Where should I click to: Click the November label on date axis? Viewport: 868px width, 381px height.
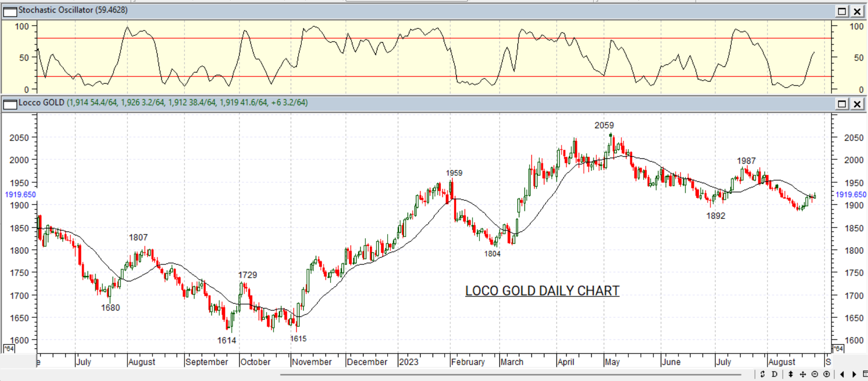(312, 362)
